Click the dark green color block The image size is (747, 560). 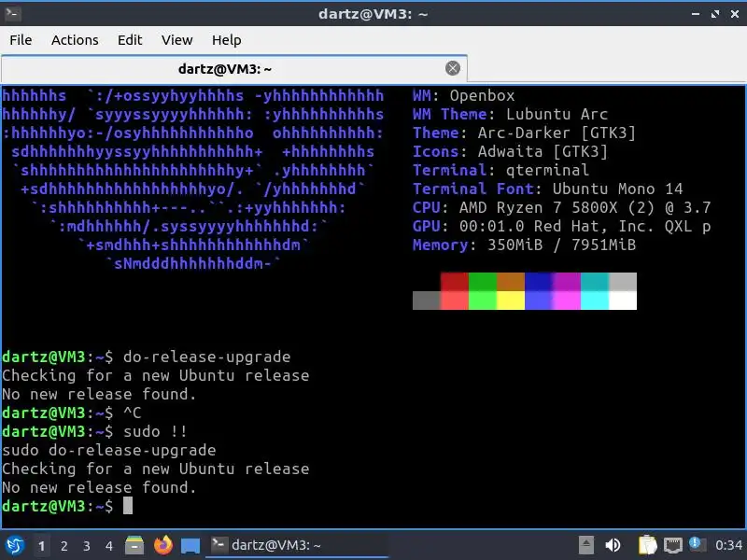point(483,282)
